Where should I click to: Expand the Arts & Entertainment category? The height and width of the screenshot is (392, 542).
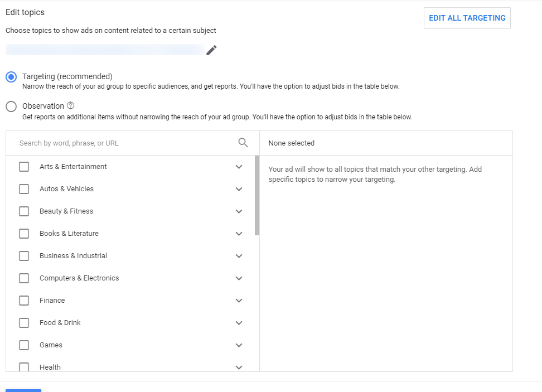point(239,167)
